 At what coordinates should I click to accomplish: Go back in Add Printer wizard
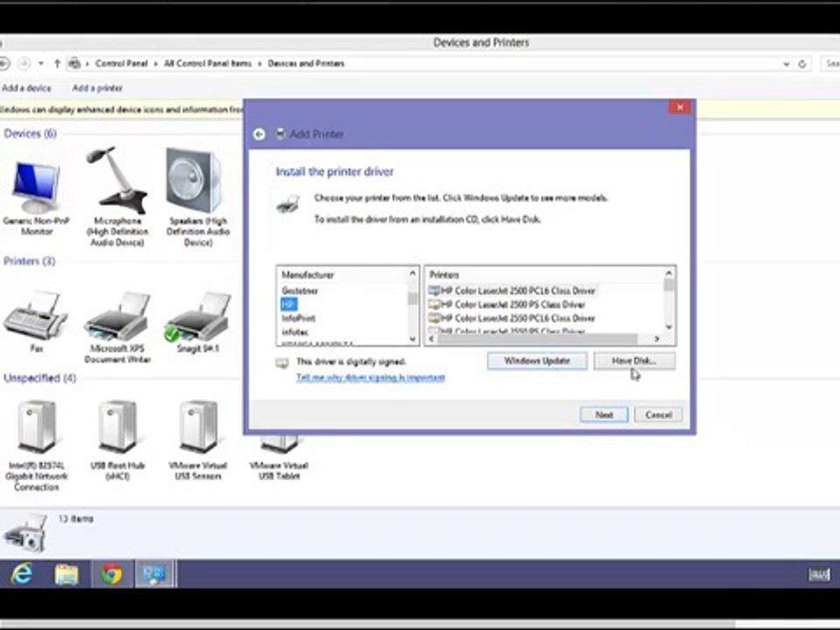(259, 134)
